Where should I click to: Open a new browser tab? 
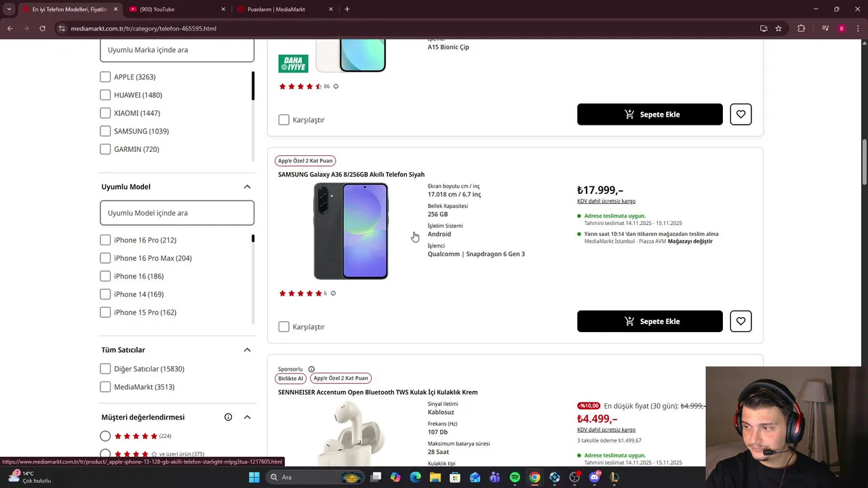tap(347, 9)
